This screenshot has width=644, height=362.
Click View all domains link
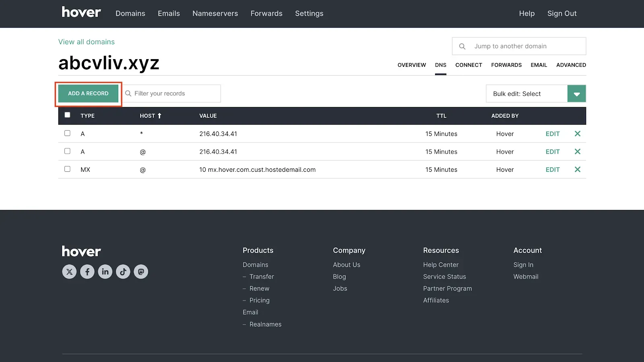[87, 42]
